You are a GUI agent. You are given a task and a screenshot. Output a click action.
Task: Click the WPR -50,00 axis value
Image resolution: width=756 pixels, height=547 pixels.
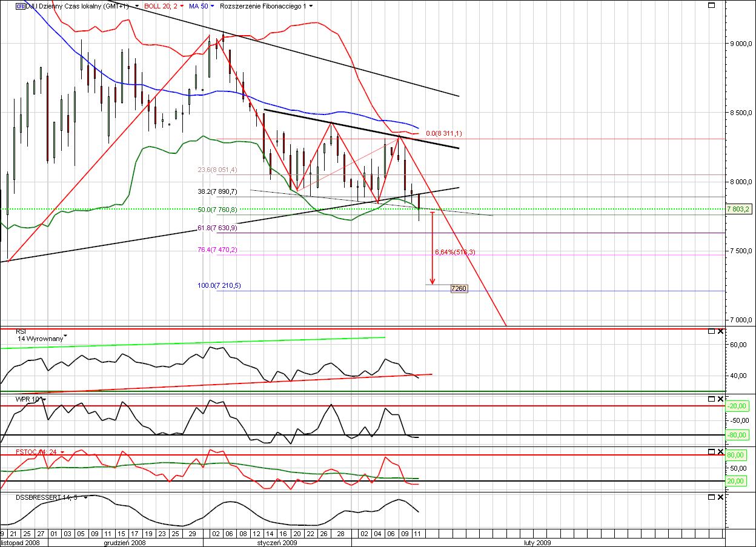point(739,420)
